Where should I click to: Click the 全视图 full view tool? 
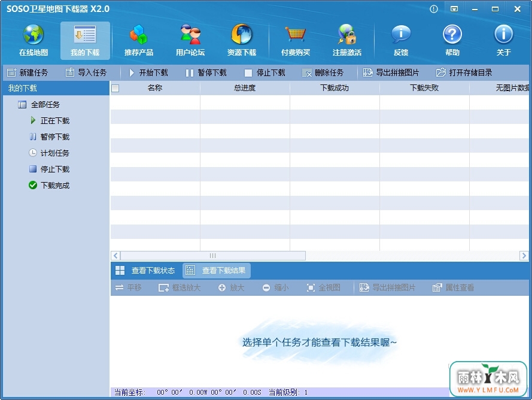point(323,287)
